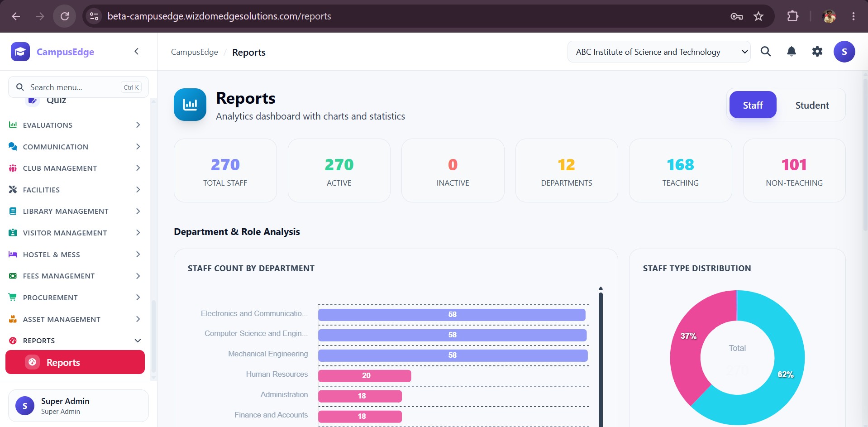Reload the page with the browser refresh button
868x427 pixels.
coord(65,16)
